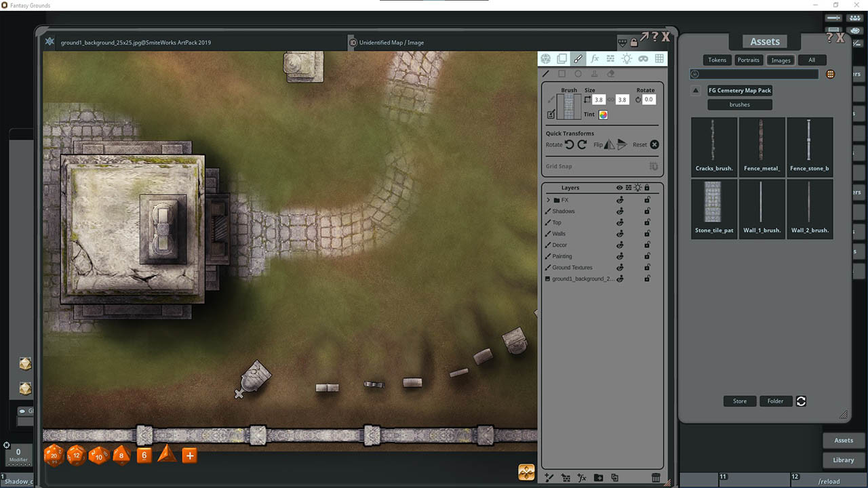Switch to the Portraits tab
868x488 pixels.
(x=748, y=60)
